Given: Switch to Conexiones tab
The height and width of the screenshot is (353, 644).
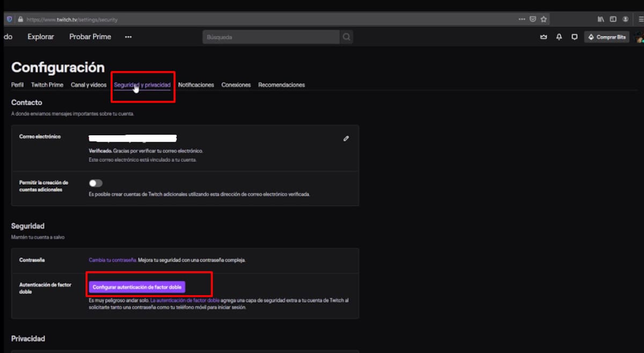Looking at the screenshot, I should (x=236, y=85).
